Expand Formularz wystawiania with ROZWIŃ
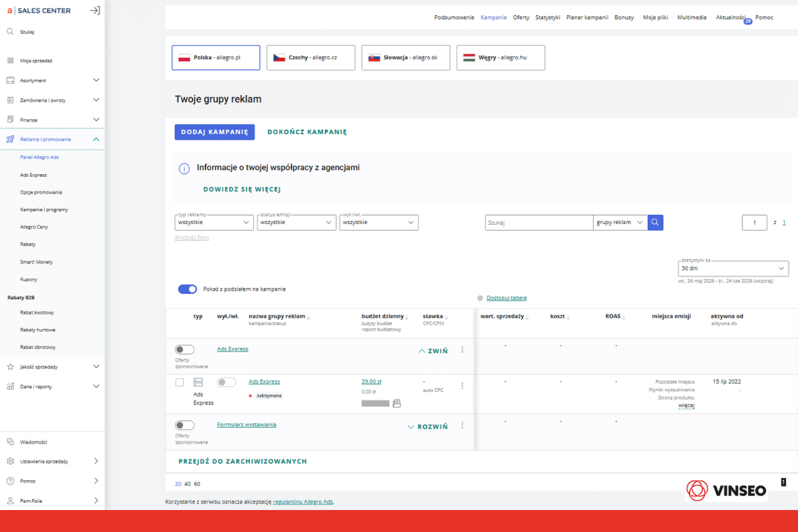The image size is (798, 532). (x=428, y=427)
